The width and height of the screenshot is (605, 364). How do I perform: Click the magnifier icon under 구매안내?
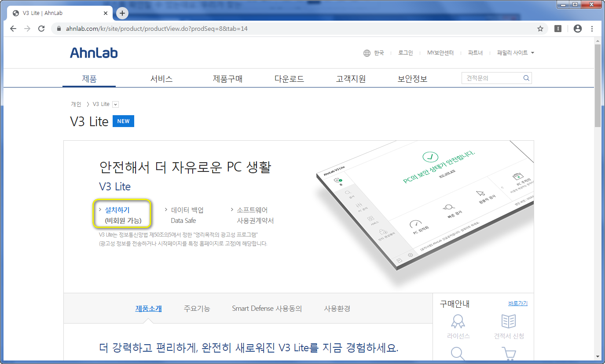(458, 354)
